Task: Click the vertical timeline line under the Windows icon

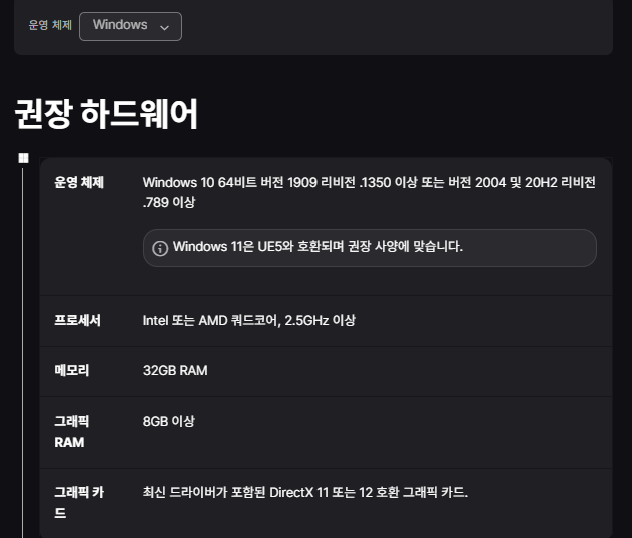Action: tap(23, 353)
